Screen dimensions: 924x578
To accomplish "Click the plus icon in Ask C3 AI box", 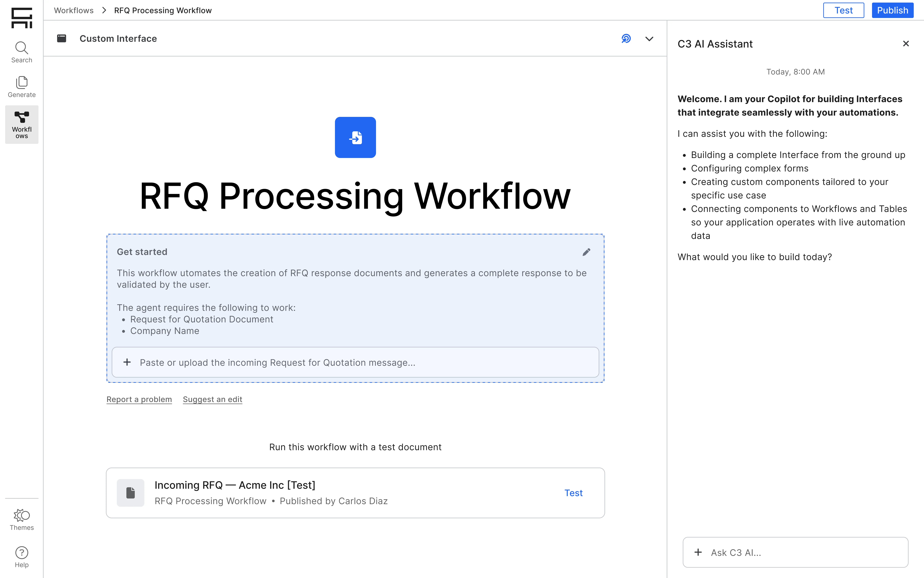I will coord(698,552).
